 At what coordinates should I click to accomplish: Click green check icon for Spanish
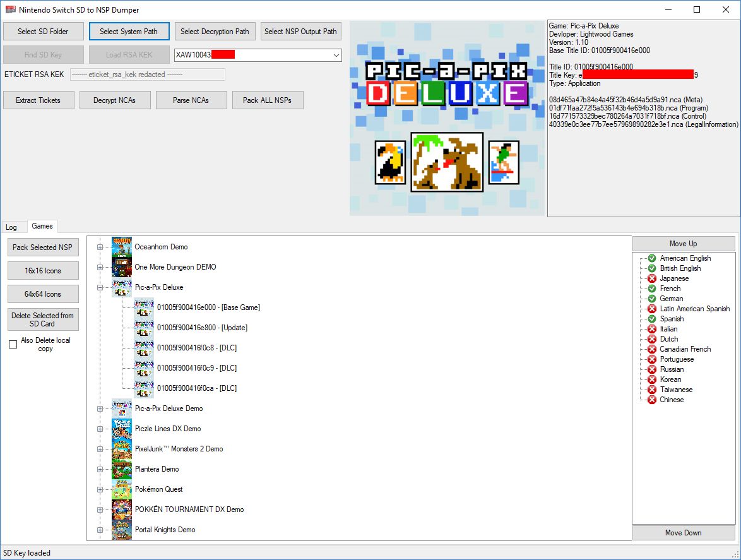point(651,319)
